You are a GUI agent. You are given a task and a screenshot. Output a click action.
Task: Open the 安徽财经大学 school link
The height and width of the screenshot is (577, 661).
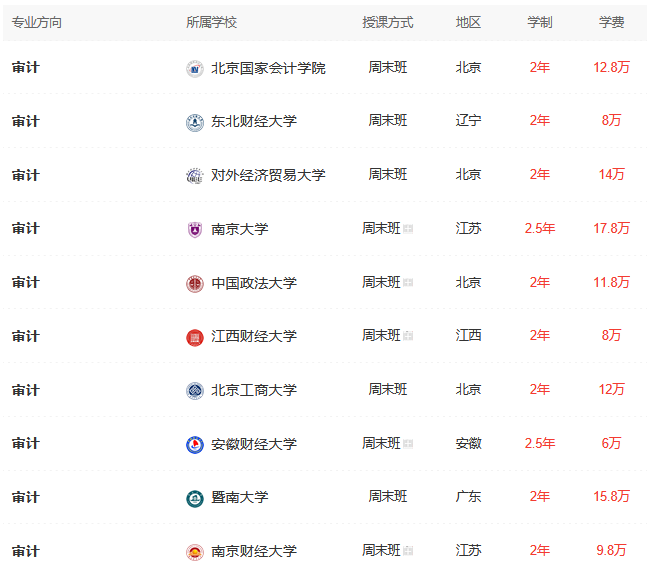click(254, 444)
